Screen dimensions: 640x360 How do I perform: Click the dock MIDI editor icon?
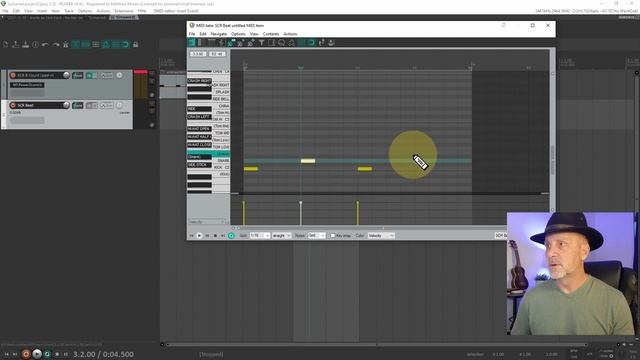pyautogui.click(x=331, y=42)
